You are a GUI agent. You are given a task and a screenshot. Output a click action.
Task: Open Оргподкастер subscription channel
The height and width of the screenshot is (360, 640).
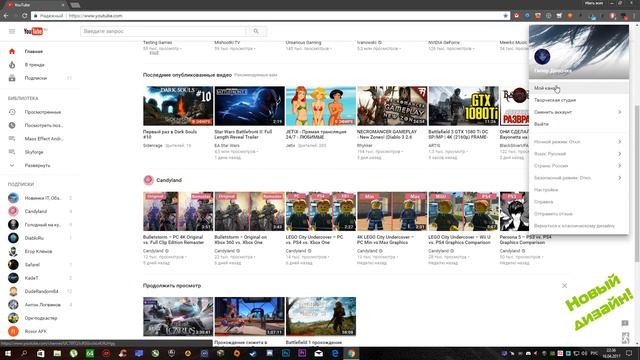tap(40, 318)
